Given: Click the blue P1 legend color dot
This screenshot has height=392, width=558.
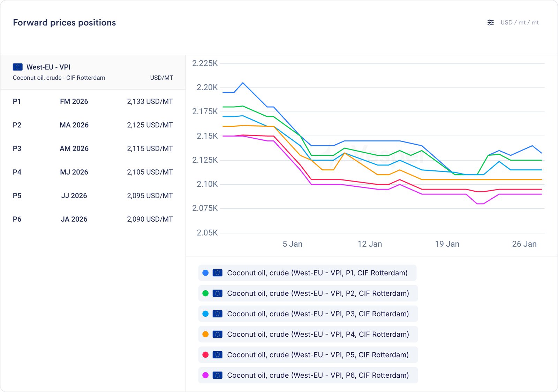Looking at the screenshot, I should coord(205,273).
